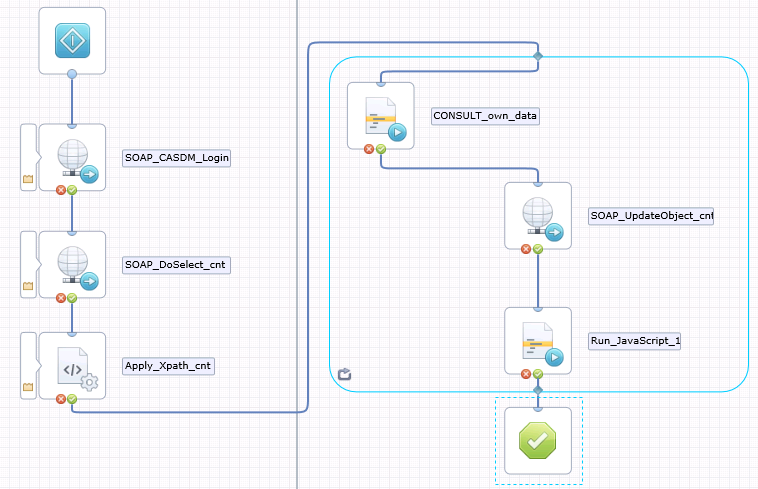This screenshot has width=758, height=489.
Task: Click the input port atop Stop Success operator
Action: tap(538, 409)
